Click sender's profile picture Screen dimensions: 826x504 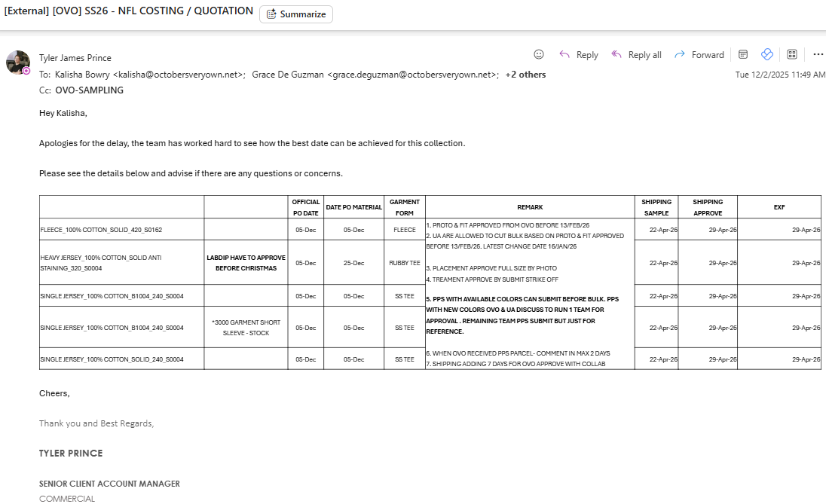click(18, 63)
